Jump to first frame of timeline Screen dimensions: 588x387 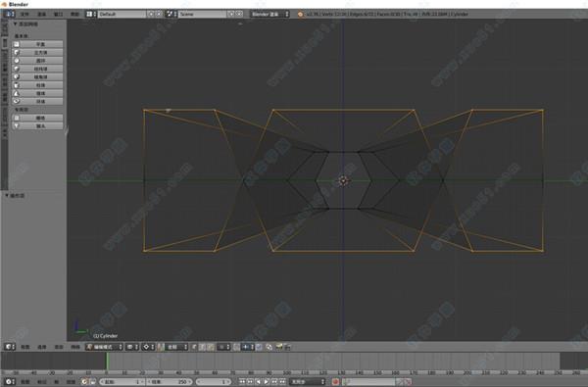coord(242,382)
